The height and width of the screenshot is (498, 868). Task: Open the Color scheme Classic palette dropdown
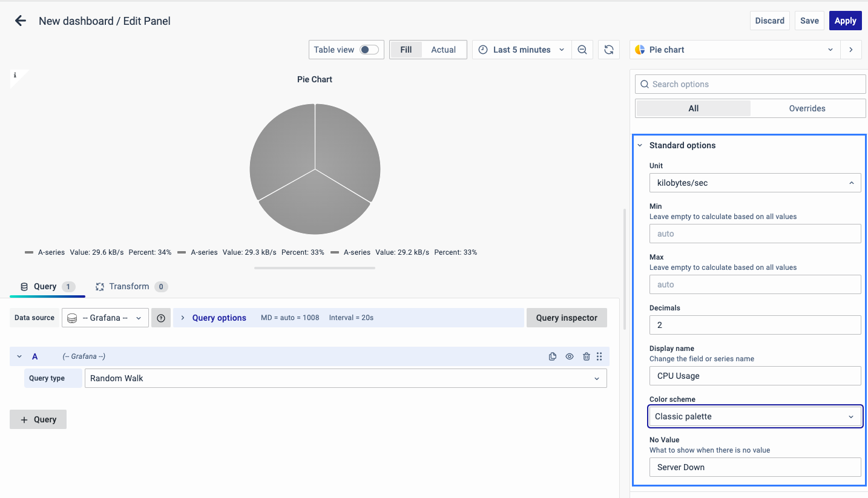tap(755, 416)
